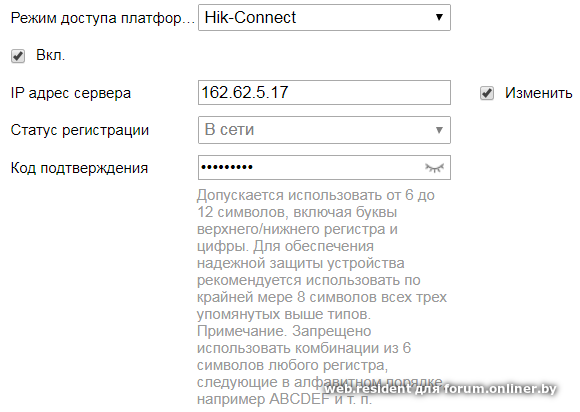Screen dimensions: 580x412
Task: Show the hidden verification code with eye icon
Action: 434,168
